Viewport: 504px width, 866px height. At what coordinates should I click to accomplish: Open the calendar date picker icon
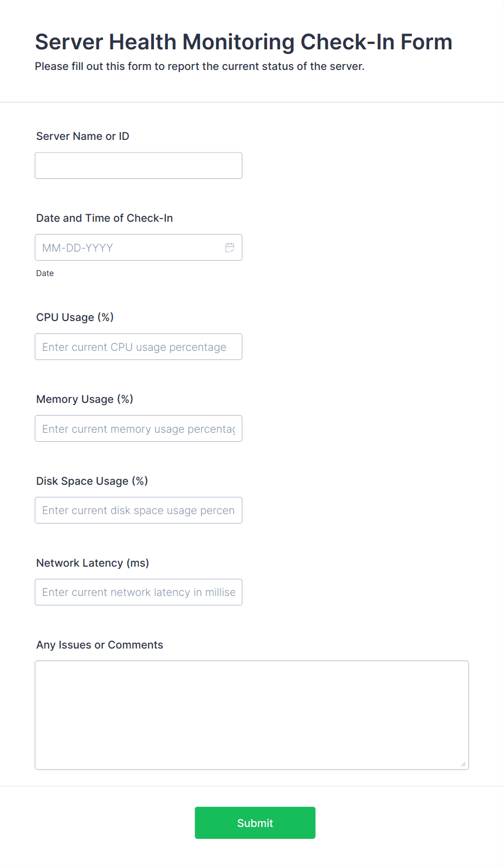point(230,247)
